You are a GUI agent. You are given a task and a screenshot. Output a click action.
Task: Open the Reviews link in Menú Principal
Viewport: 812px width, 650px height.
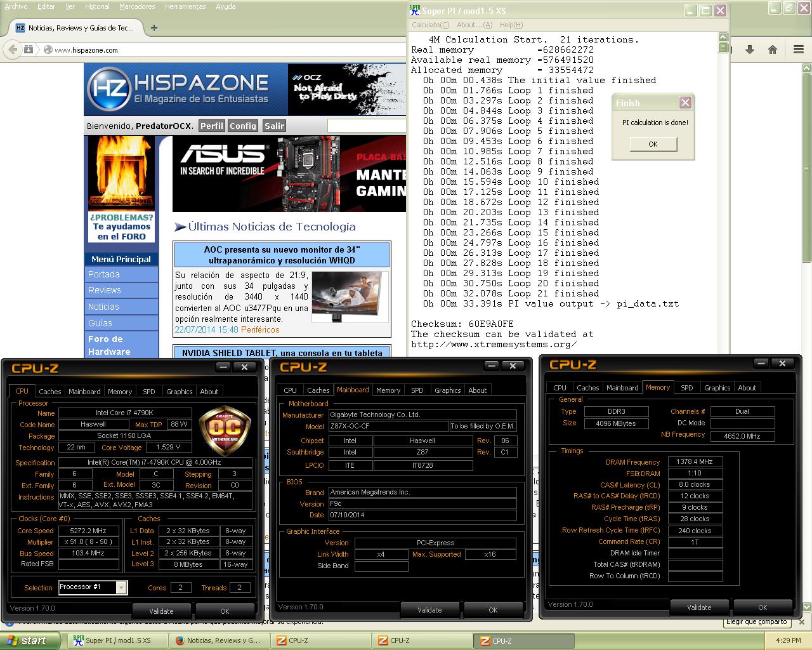point(105,290)
